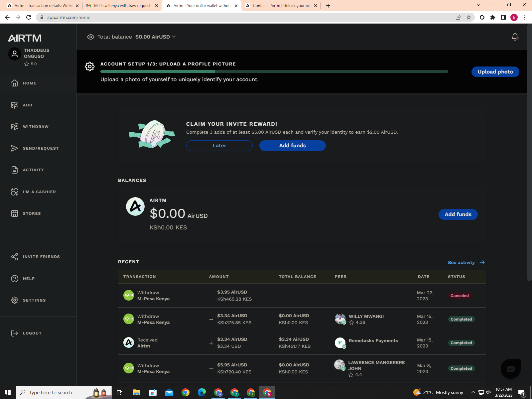Open the live chat bubble widget

[510, 369]
